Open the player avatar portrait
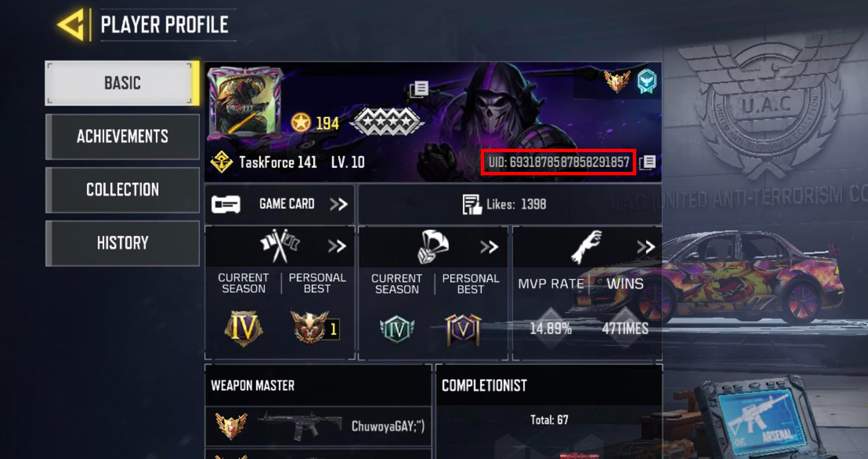This screenshot has height=459, width=868. (245, 101)
